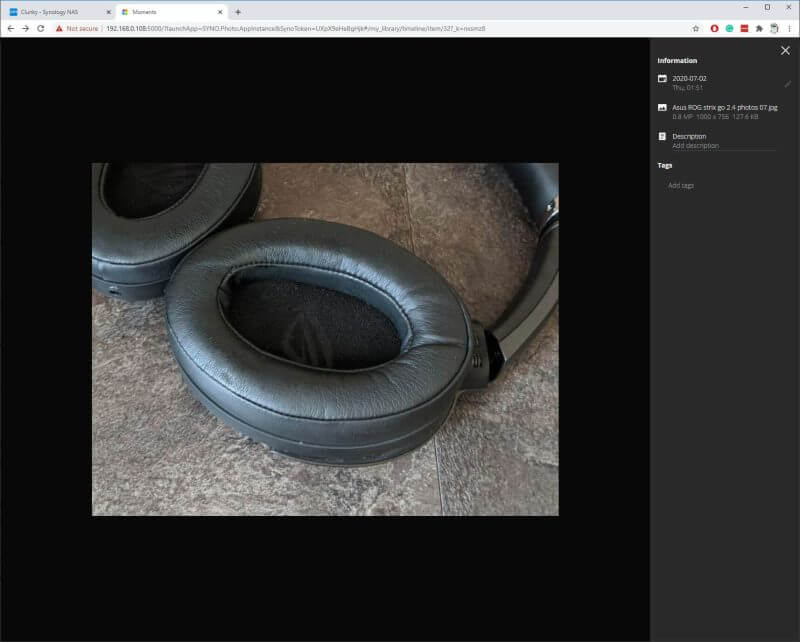Go forward in browser history
800x642 pixels.
[x=26, y=29]
